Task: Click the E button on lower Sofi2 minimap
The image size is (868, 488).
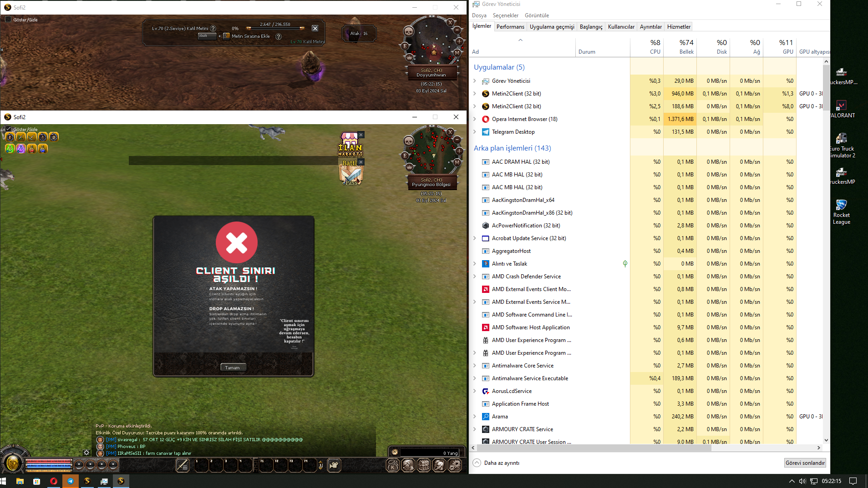Action: [x=405, y=156]
